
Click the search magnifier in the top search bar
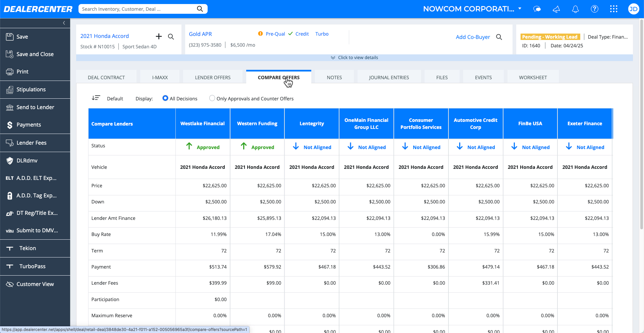tap(200, 9)
